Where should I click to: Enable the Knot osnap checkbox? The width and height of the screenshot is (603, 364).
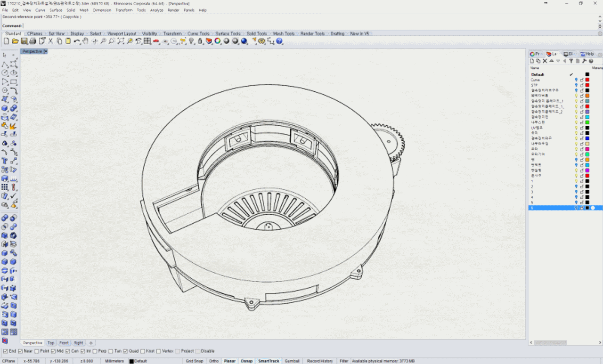143,351
